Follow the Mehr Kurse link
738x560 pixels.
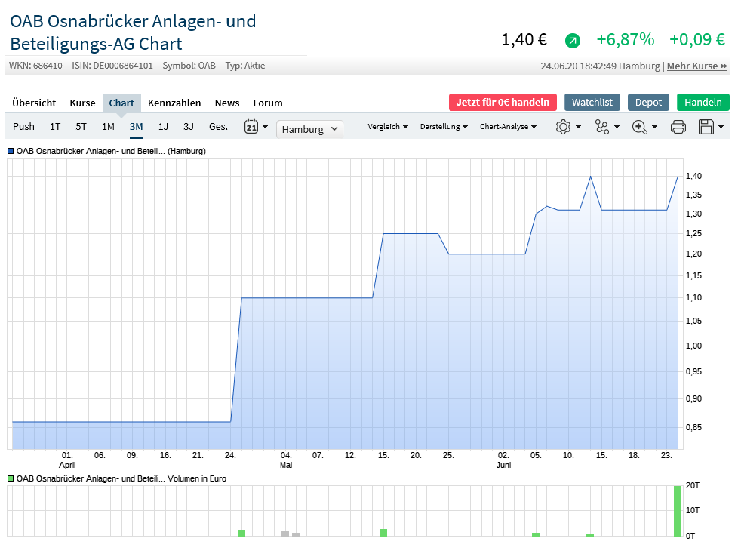point(696,66)
